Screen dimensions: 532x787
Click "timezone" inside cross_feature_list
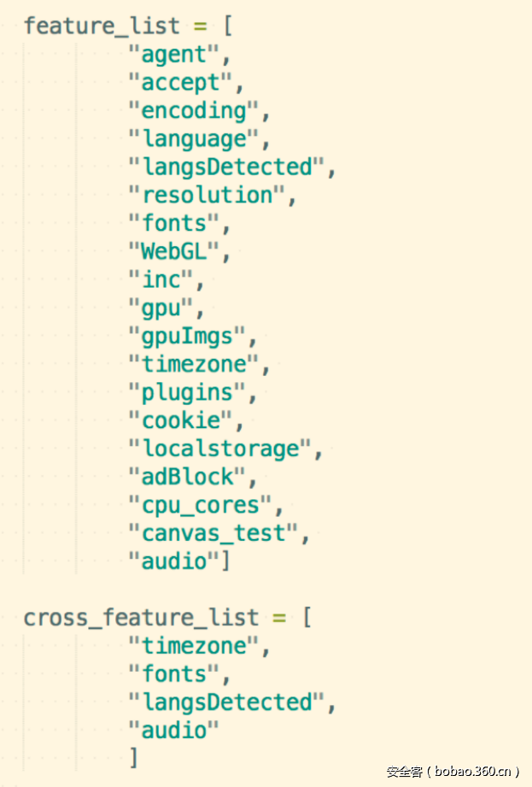click(193, 646)
